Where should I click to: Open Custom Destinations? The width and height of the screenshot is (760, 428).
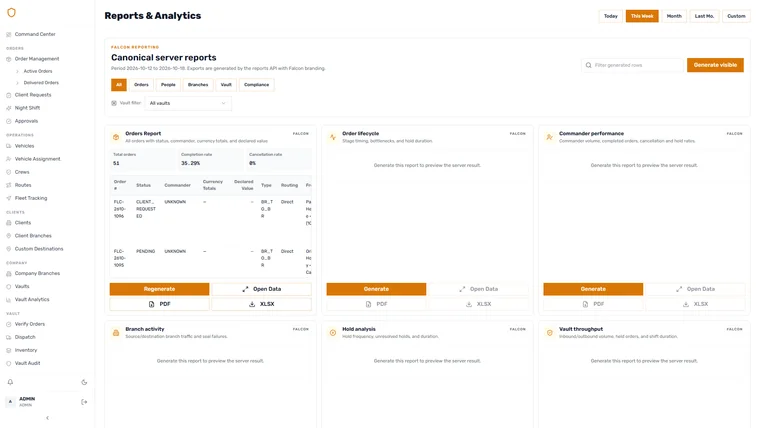point(39,249)
